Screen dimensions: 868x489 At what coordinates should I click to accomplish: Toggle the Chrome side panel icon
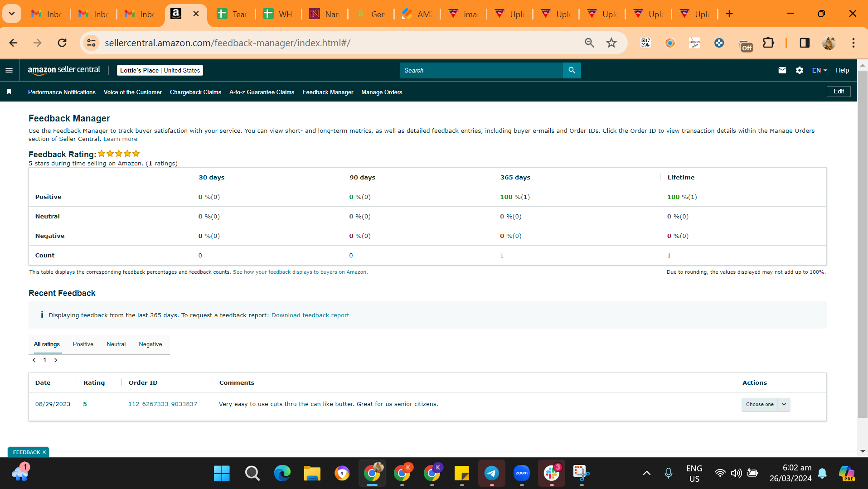(805, 43)
